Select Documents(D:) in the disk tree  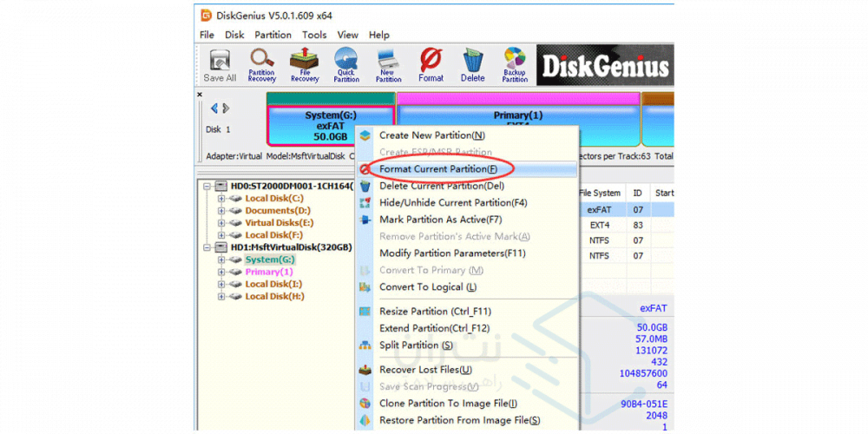[x=277, y=211]
